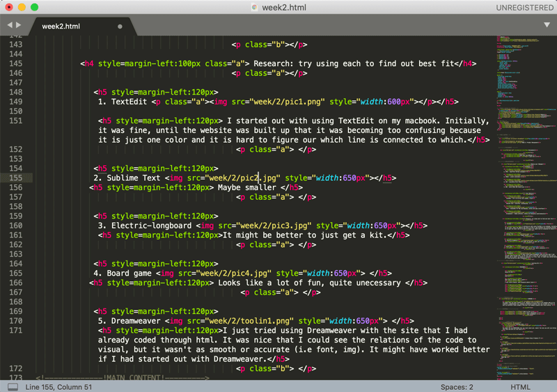Viewport: 557px width, 392px height.
Task: Open the tab list dropdown triangle
Action: (547, 25)
